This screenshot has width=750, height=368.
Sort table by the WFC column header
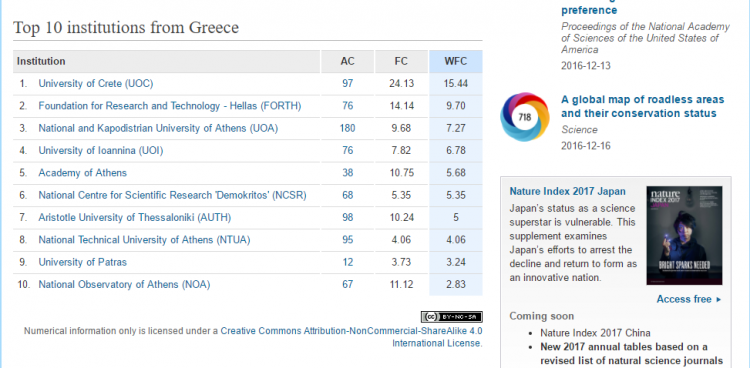[455, 61]
